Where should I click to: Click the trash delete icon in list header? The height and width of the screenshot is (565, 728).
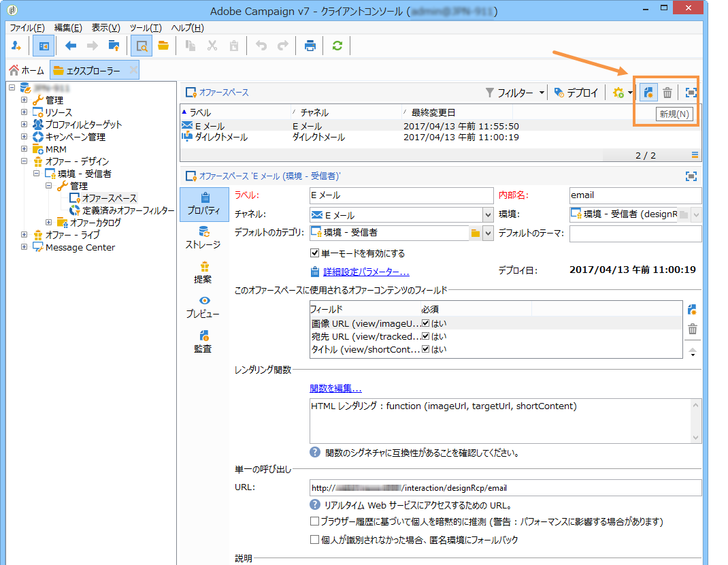click(667, 93)
